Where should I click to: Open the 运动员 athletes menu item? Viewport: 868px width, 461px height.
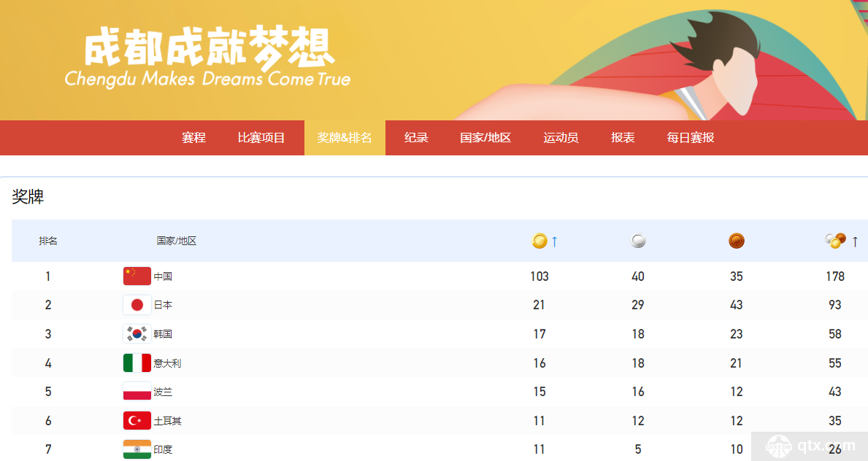561,138
